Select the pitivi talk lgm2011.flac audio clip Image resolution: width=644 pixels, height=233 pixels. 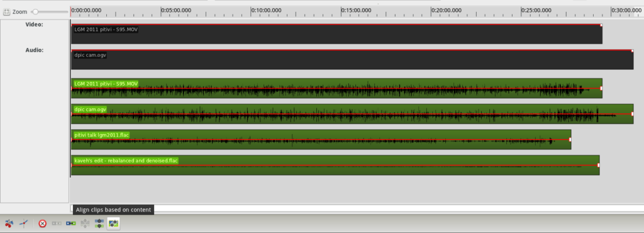coord(321,139)
